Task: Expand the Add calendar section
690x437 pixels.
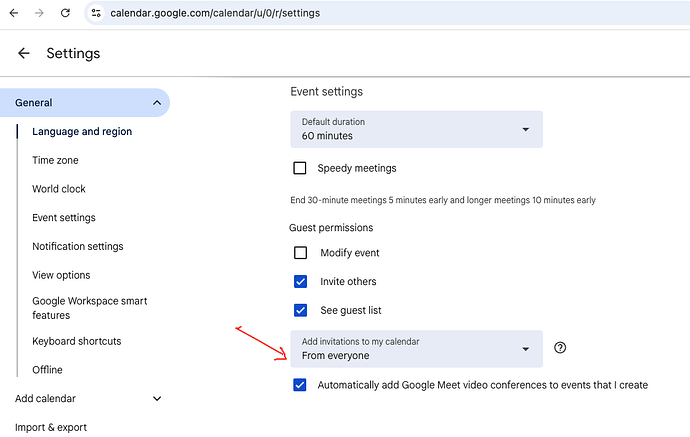Action: tap(157, 399)
